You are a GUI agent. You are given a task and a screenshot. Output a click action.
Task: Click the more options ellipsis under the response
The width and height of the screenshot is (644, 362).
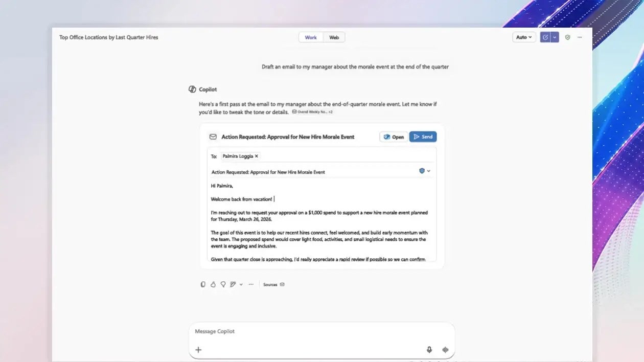pos(250,284)
